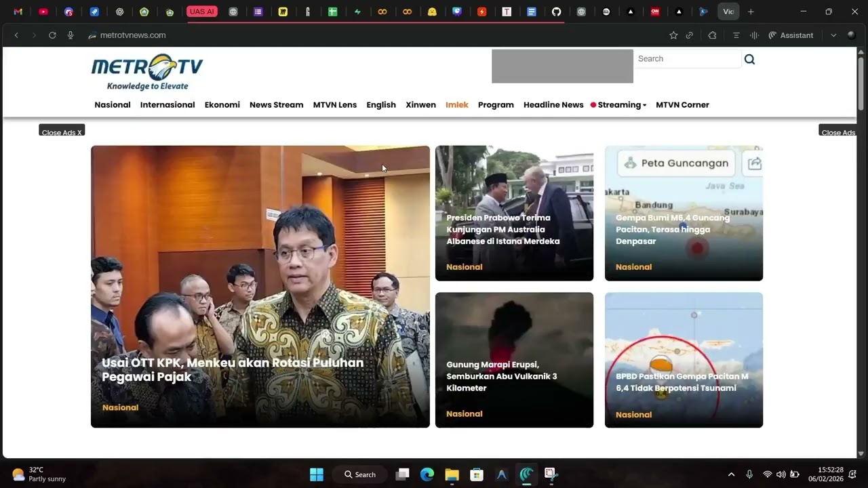868x488 pixels.
Task: Open Gempa Bumi M6,4 Pacitan article
Action: click(x=673, y=230)
